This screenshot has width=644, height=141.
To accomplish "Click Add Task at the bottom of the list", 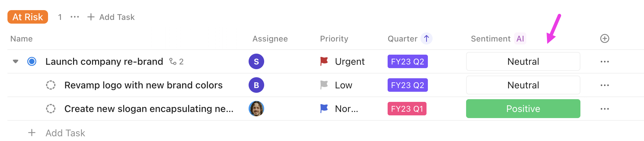I will tap(65, 133).
